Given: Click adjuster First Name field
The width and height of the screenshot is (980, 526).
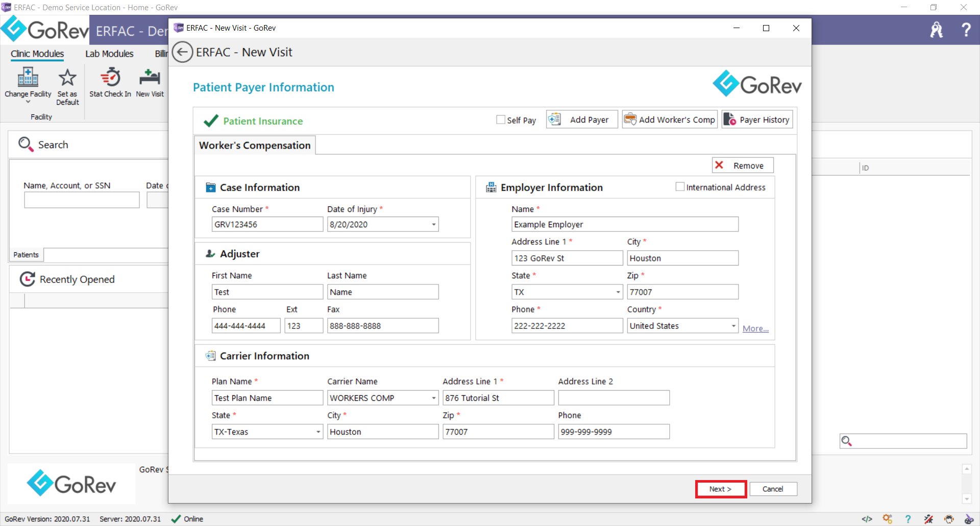Looking at the screenshot, I should [267, 292].
